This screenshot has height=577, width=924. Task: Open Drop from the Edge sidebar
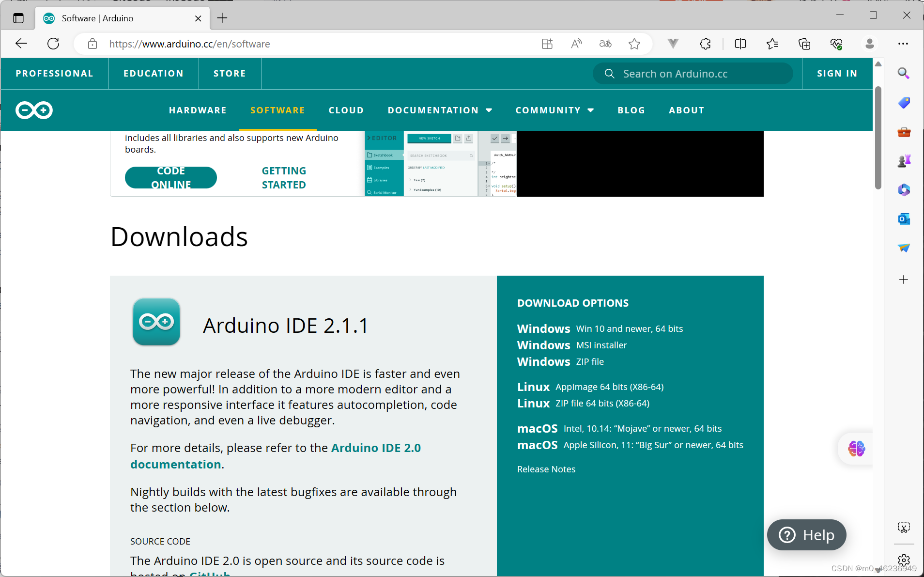click(904, 248)
